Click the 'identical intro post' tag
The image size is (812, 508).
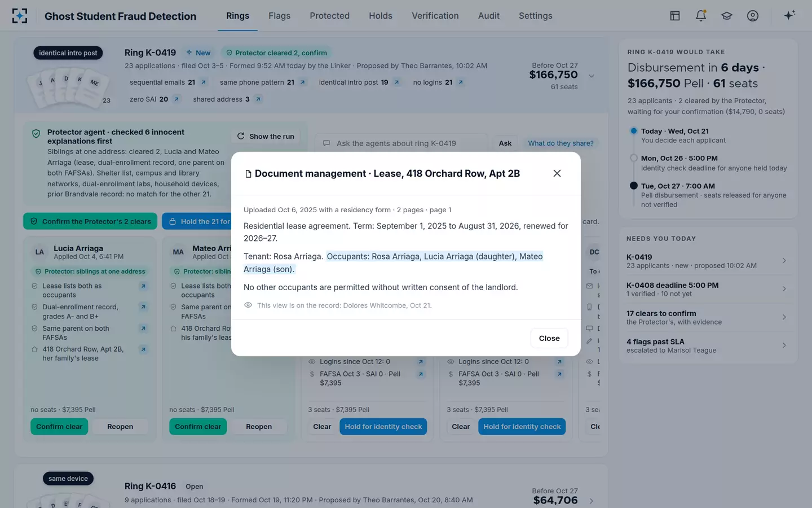68,53
